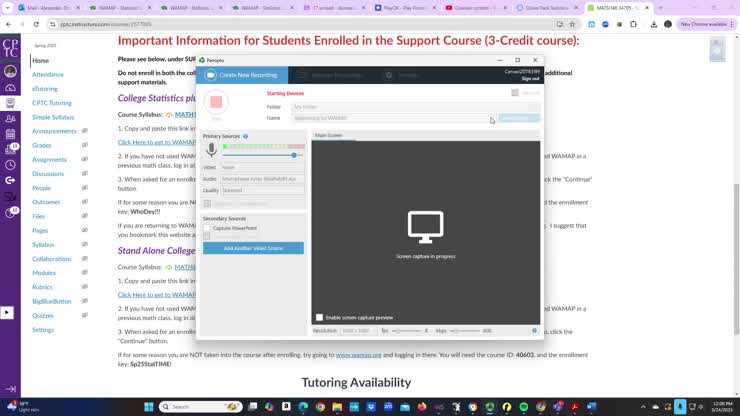The height and width of the screenshot is (416, 740).
Task: Open Chrome downloads icon
Action: point(654,24)
